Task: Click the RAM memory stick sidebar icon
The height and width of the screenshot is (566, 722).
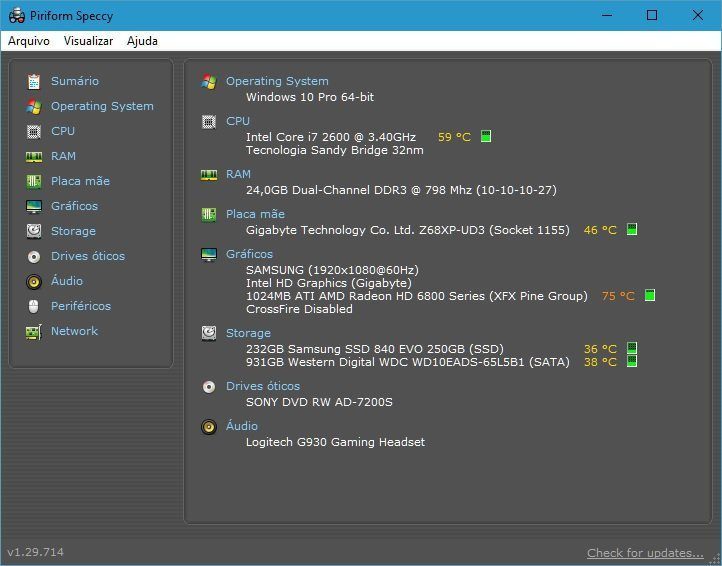Action: tap(34, 157)
